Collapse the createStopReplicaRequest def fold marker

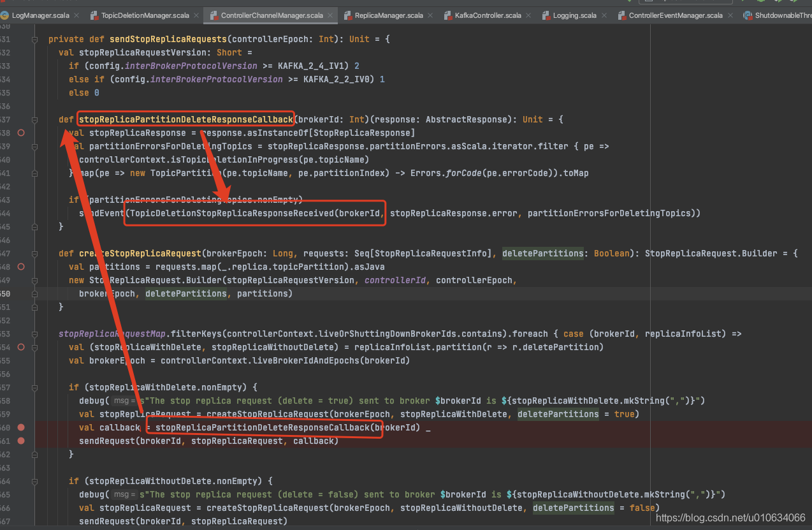[36, 253]
